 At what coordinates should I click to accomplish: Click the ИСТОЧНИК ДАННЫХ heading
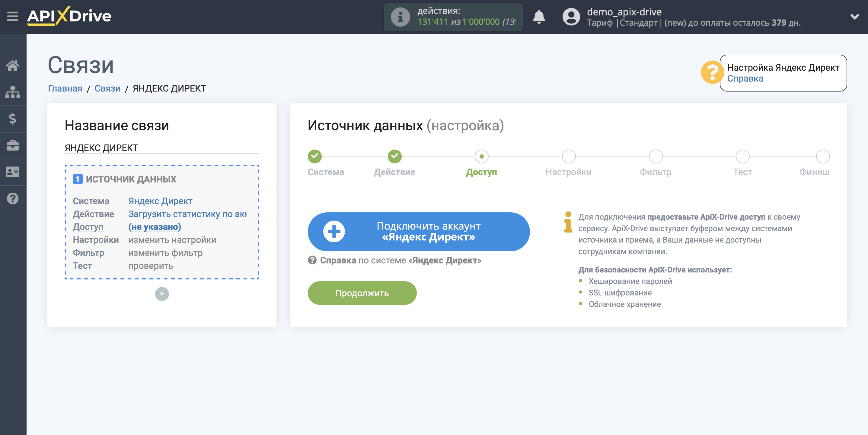(131, 179)
